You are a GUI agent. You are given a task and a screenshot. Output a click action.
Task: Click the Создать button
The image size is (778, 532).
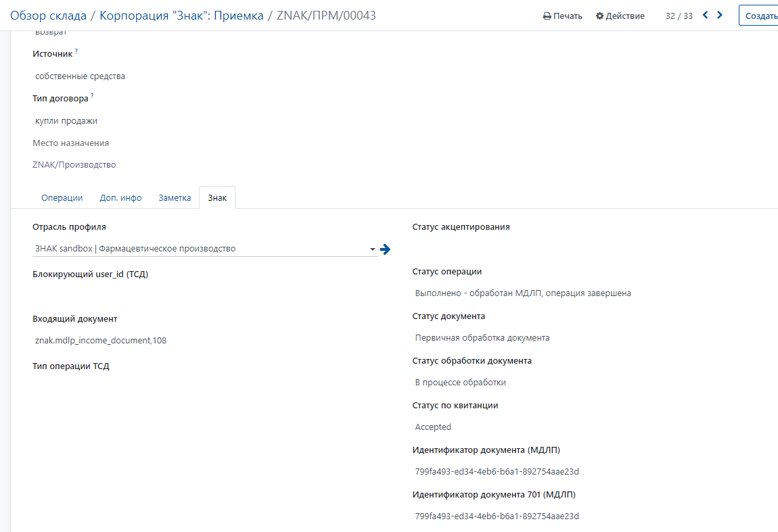(x=759, y=16)
